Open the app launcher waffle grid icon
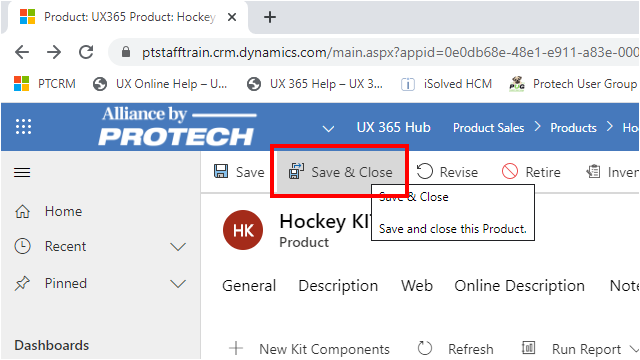640x360 pixels. [x=23, y=127]
